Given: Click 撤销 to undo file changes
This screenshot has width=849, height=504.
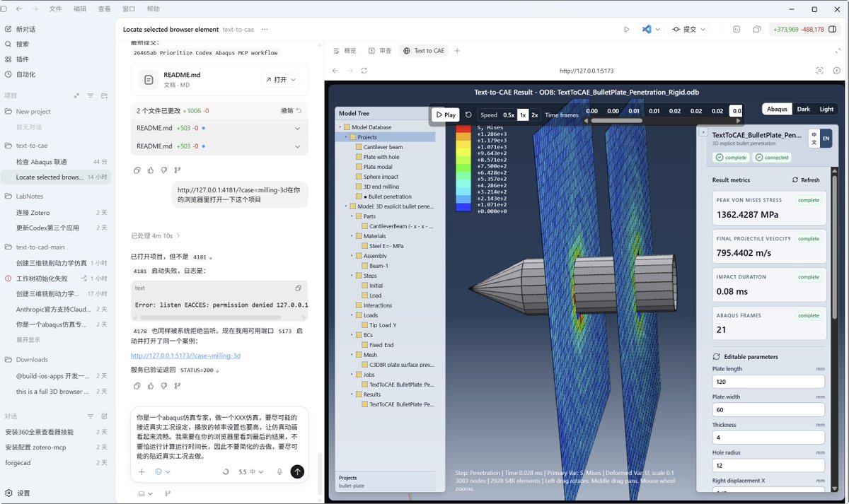Looking at the screenshot, I should (x=291, y=111).
